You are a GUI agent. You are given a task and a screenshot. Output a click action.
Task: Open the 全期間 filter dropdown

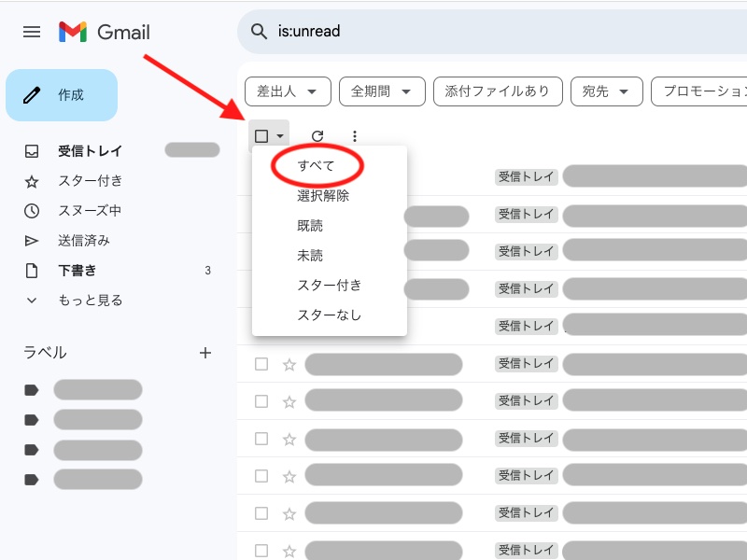[382, 91]
